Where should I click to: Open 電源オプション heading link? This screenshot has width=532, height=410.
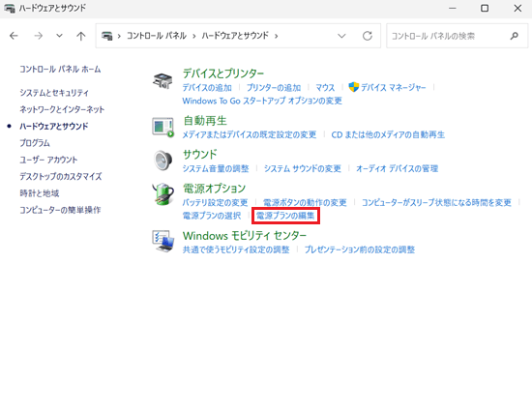pyautogui.click(x=214, y=189)
